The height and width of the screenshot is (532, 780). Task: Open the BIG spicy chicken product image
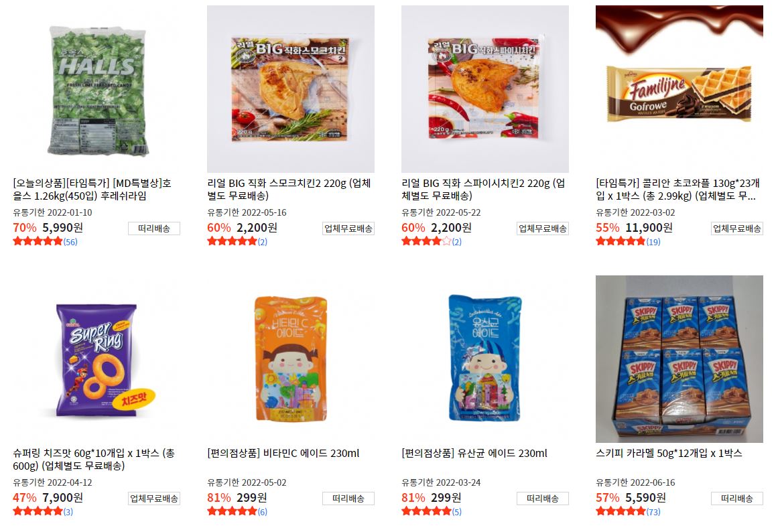click(485, 89)
